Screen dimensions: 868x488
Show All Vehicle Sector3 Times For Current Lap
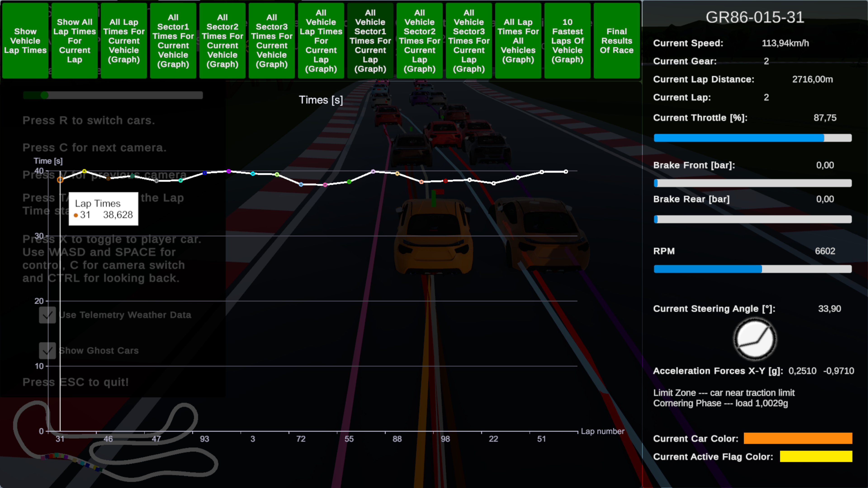point(469,41)
